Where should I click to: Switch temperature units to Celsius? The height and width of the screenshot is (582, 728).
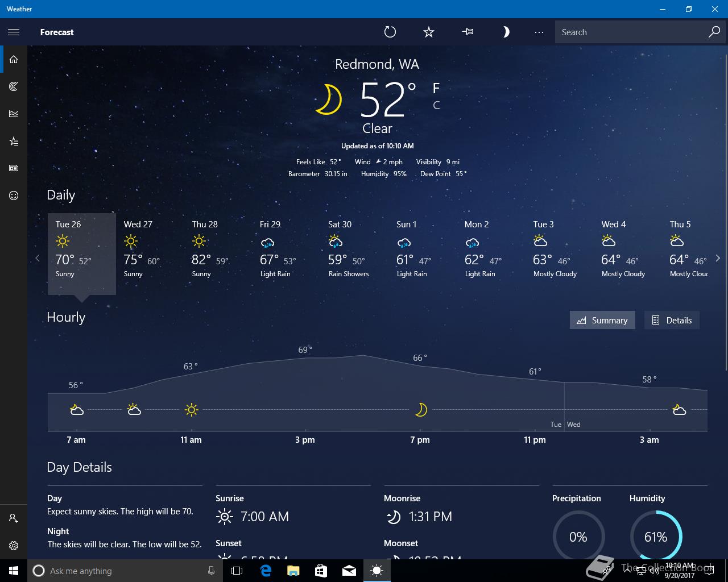(x=436, y=105)
